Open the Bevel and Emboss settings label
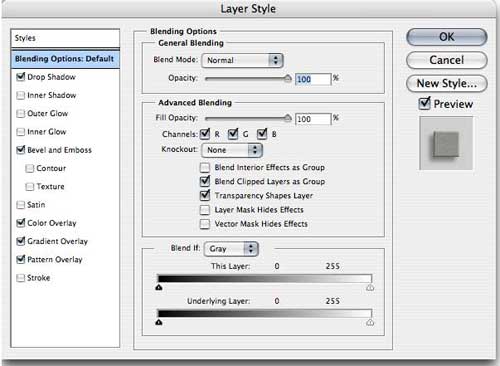The height and width of the screenshot is (366, 500). click(x=59, y=150)
